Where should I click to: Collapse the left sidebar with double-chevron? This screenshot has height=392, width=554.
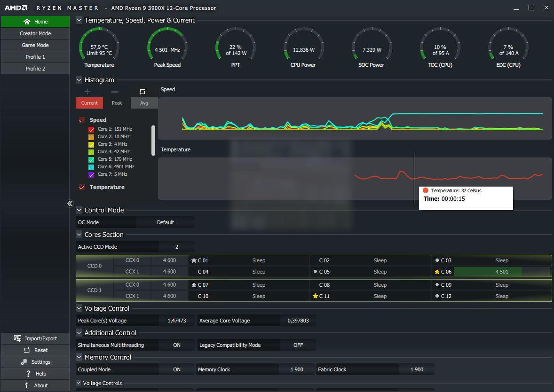pyautogui.click(x=70, y=204)
